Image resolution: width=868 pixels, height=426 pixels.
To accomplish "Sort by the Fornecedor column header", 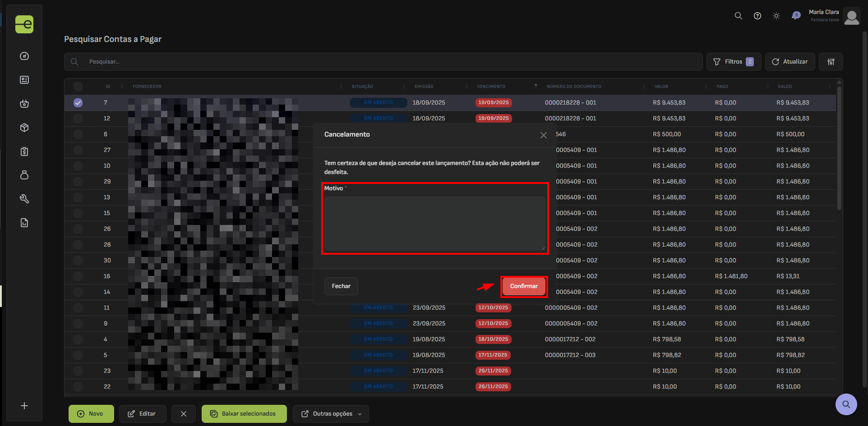I will click(x=147, y=87).
